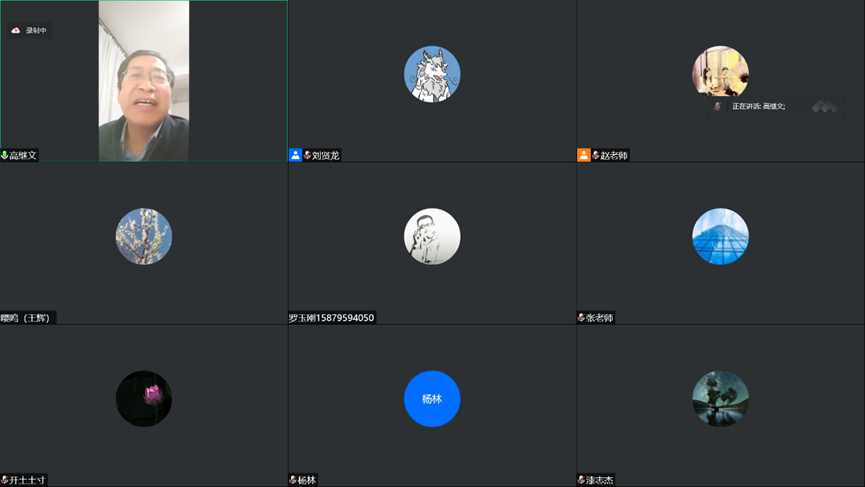865x487 pixels.
Task: Click 高继文's green microphone icon
Action: coord(5,156)
